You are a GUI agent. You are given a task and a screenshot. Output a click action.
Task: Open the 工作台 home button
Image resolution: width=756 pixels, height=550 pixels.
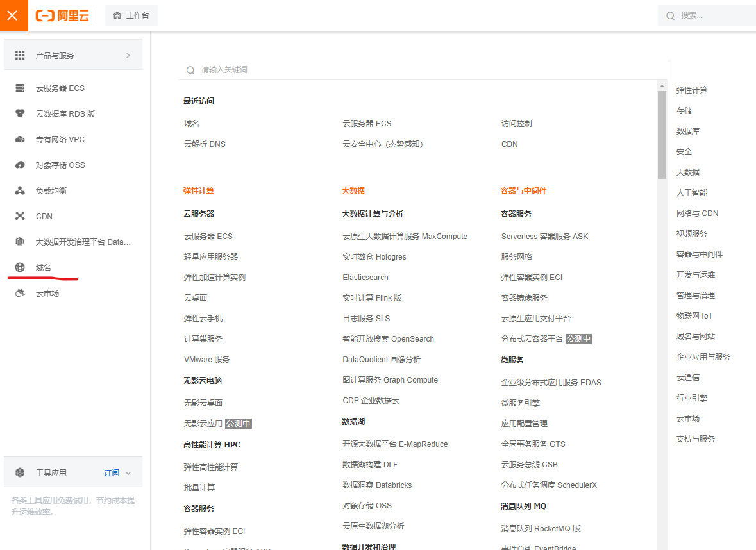[x=131, y=15]
